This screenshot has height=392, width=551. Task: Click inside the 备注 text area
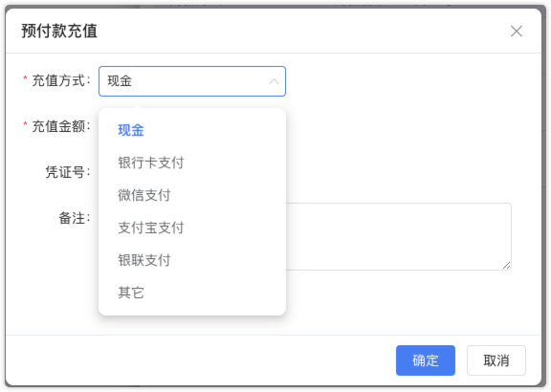tap(399, 236)
